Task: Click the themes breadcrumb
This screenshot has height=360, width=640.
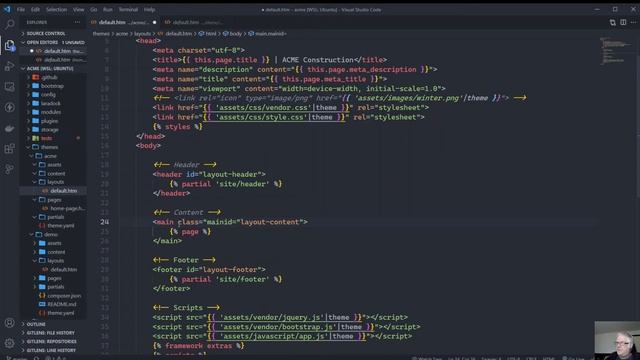Action: (x=101, y=33)
